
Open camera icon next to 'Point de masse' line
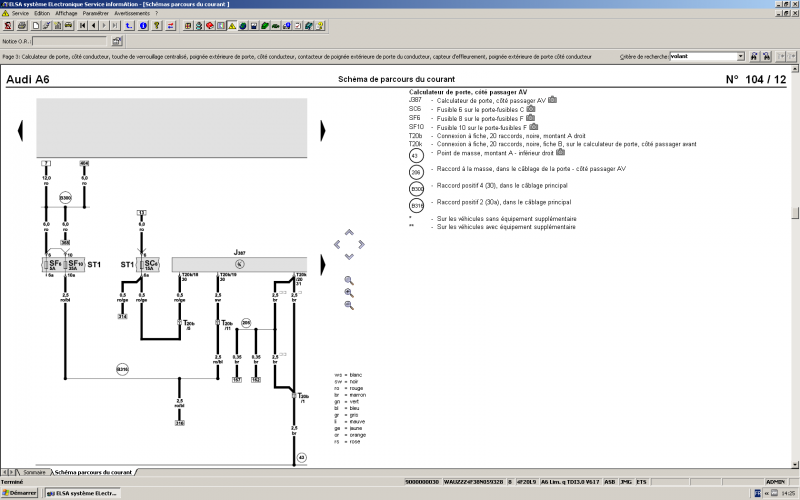[x=560, y=152]
